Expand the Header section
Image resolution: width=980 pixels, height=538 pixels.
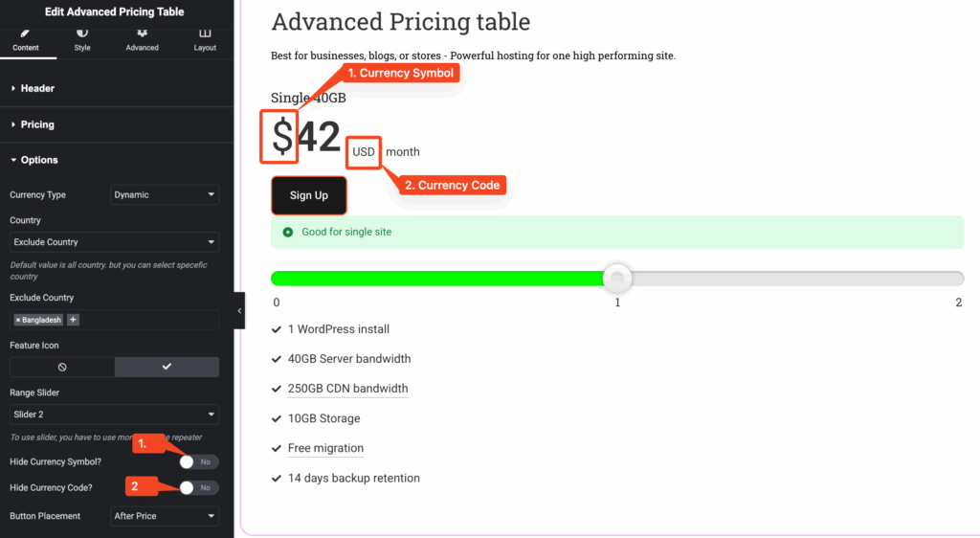[x=37, y=88]
